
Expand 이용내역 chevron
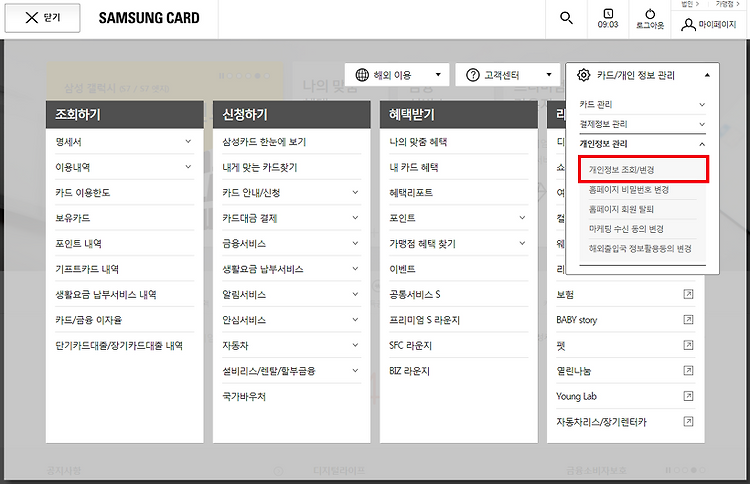[188, 167]
